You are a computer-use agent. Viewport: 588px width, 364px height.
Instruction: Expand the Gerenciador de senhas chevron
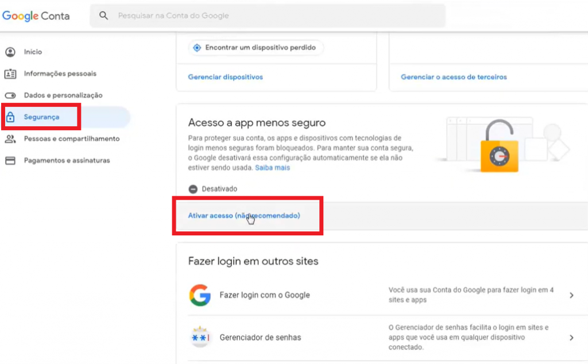(571, 338)
